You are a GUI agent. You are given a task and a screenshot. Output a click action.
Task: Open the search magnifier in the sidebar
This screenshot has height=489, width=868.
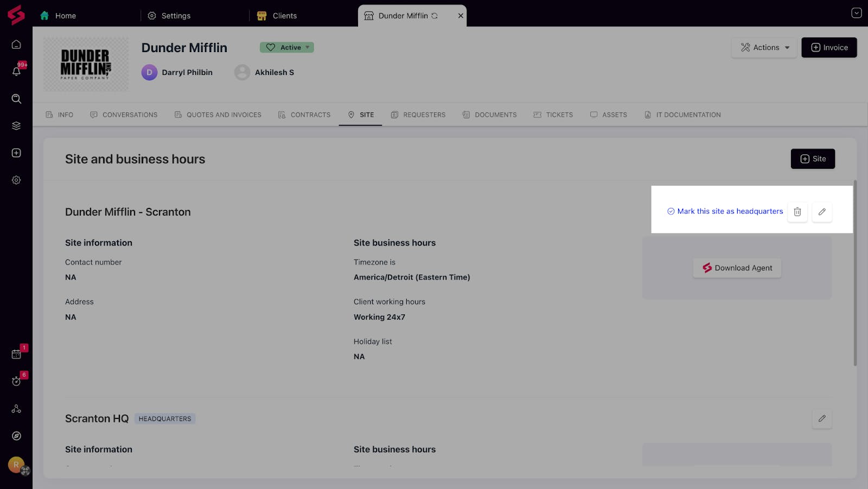coord(16,99)
